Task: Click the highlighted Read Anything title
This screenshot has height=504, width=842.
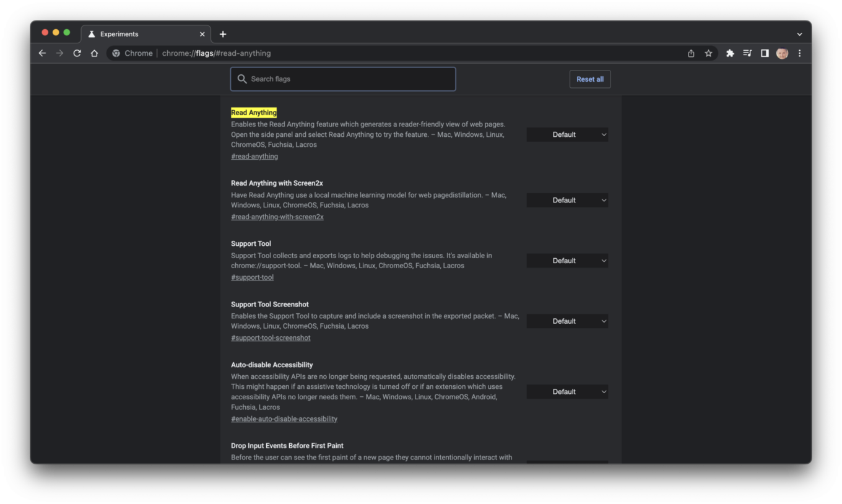Action: click(x=254, y=113)
